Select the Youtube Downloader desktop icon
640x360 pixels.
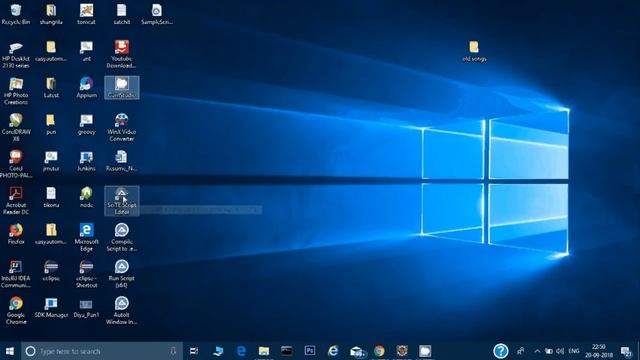[121, 55]
